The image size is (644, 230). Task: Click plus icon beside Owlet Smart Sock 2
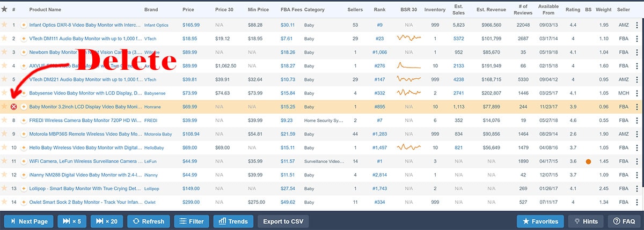pos(24,202)
